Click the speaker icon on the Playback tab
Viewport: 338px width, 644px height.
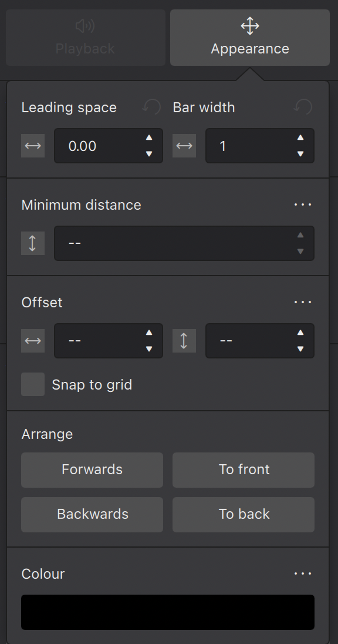click(84, 26)
